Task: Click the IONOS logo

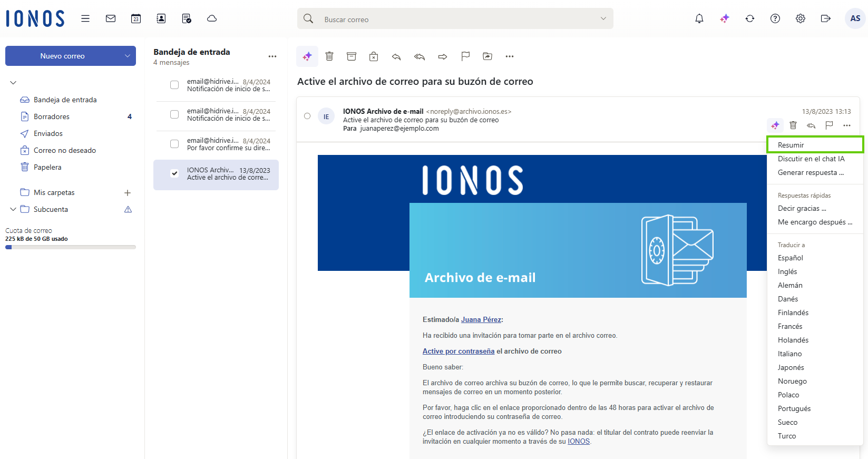Action: point(35,18)
